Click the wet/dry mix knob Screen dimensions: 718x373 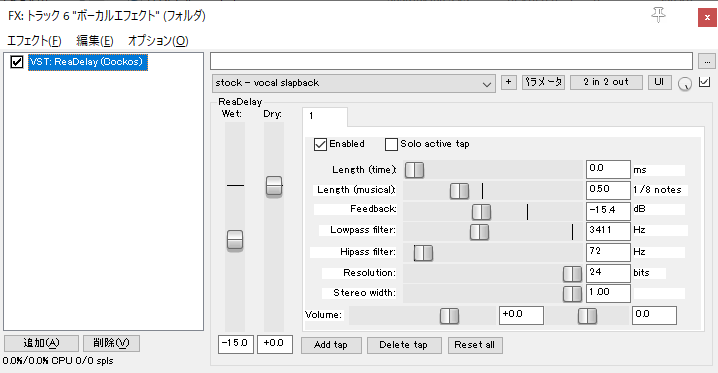coord(685,84)
